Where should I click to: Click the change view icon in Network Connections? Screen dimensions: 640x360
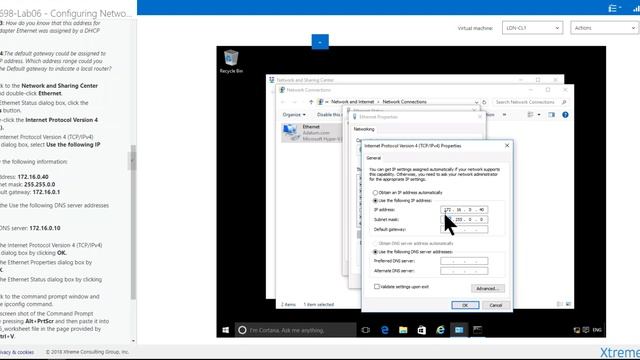click(531, 115)
